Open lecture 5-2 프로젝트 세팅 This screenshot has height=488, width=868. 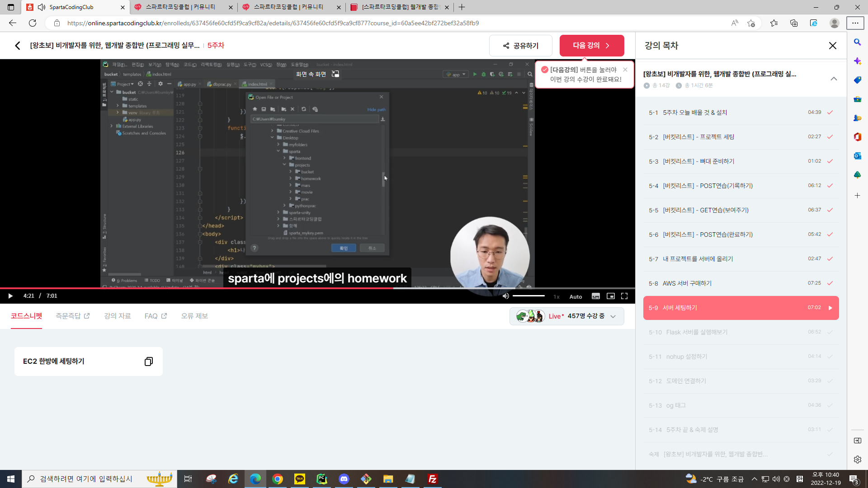tap(741, 137)
